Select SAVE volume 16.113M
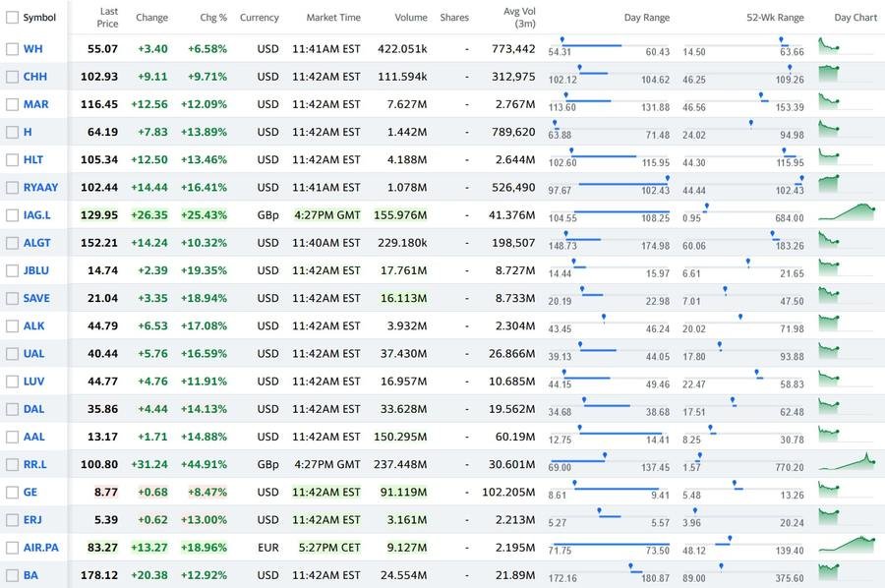885x588 pixels. 403,298
